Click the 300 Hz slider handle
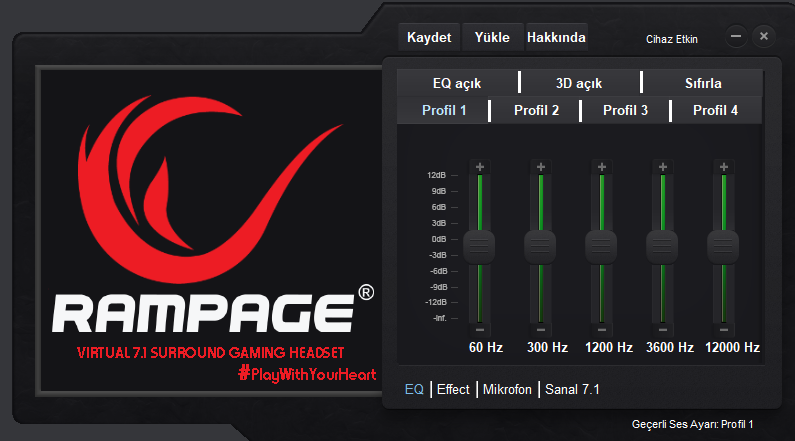Screen dimensions: 795x441 (x=540, y=247)
